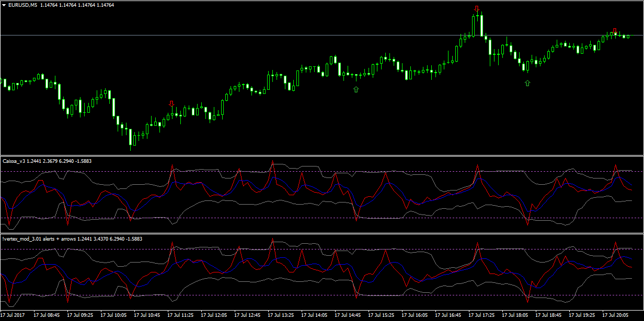Click the 17 Jul 19:25 time label
Image resolution: width=644 pixels, height=321 pixels.
(x=582, y=315)
